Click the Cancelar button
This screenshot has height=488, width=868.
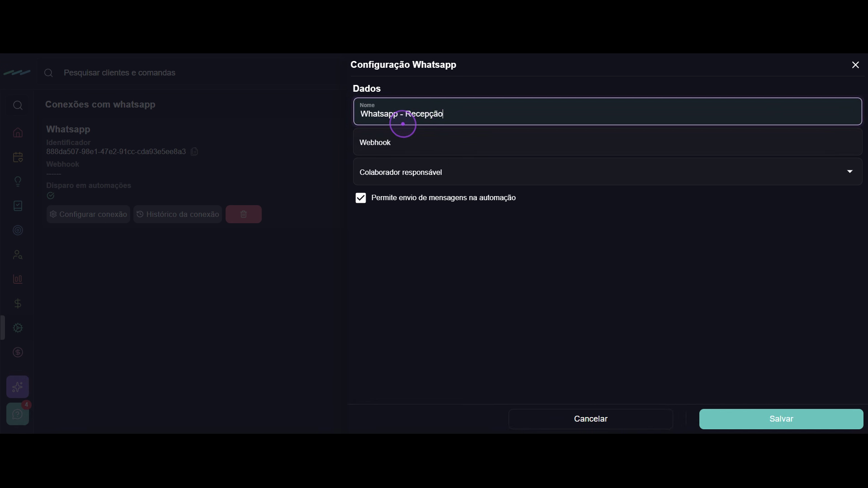pyautogui.click(x=590, y=419)
